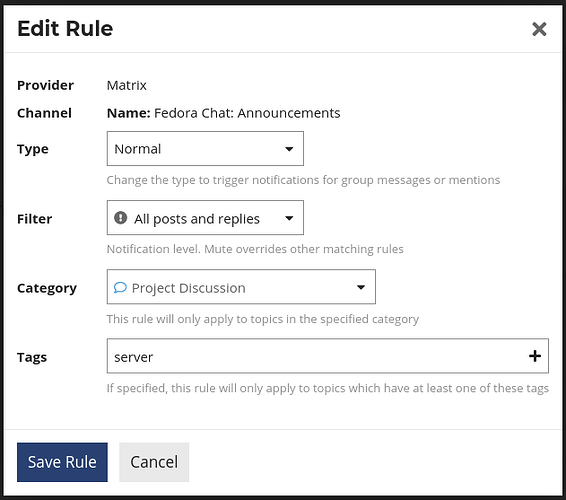Click the hint about topics with these tags
Screen dimensions: 566x500
327,388
